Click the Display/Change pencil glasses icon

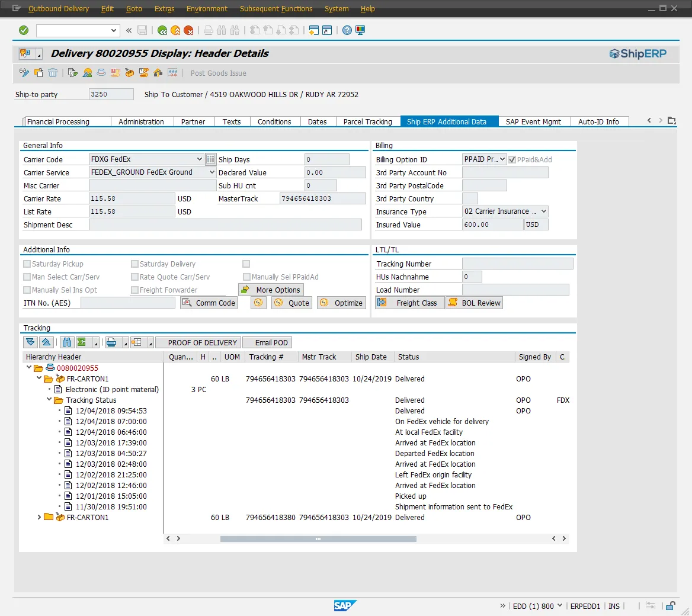[x=24, y=73]
